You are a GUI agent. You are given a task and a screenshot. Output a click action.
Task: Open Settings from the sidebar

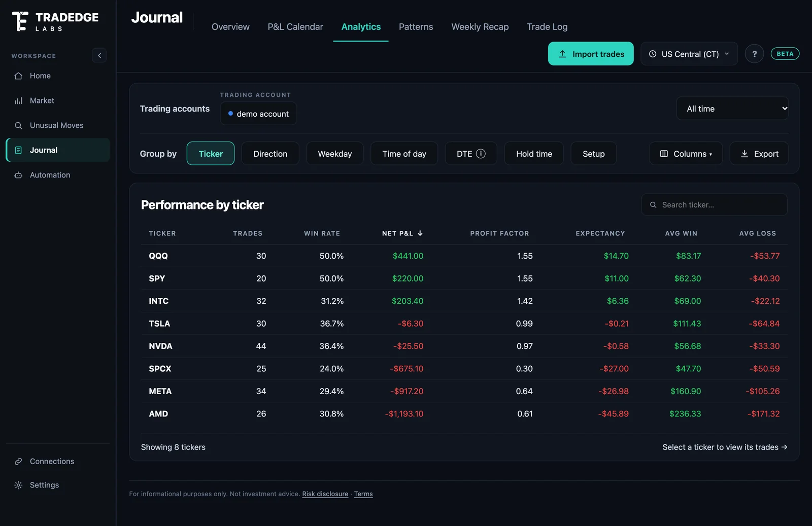58,485
